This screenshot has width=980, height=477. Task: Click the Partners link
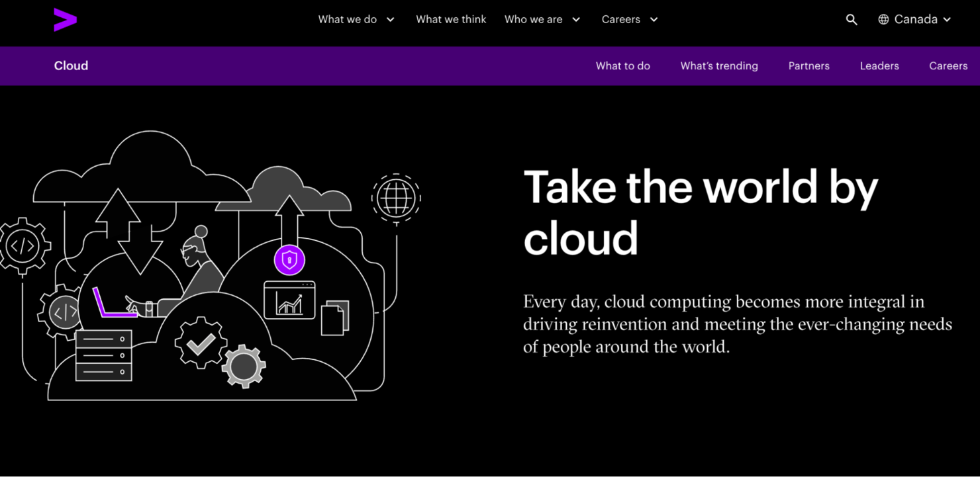coord(808,65)
